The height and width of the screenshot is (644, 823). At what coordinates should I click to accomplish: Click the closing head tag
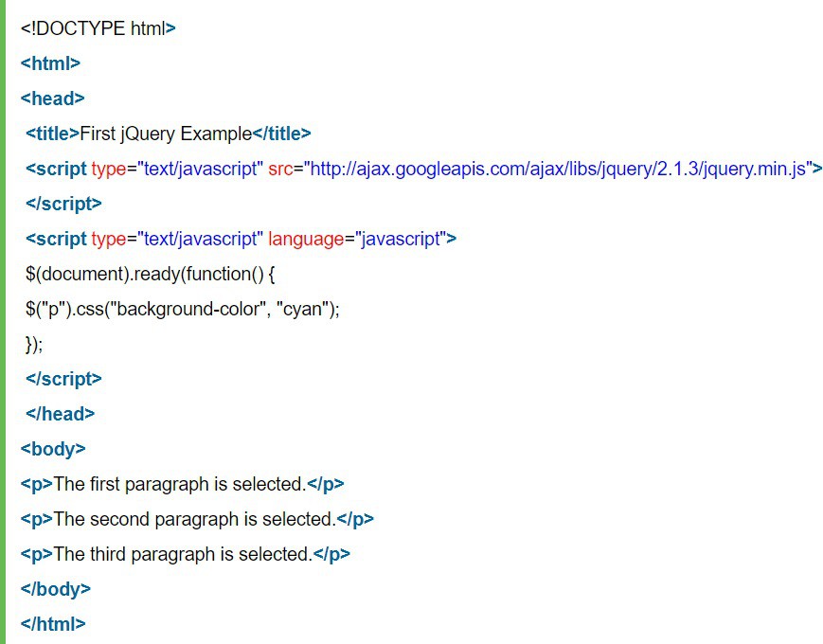(x=61, y=414)
